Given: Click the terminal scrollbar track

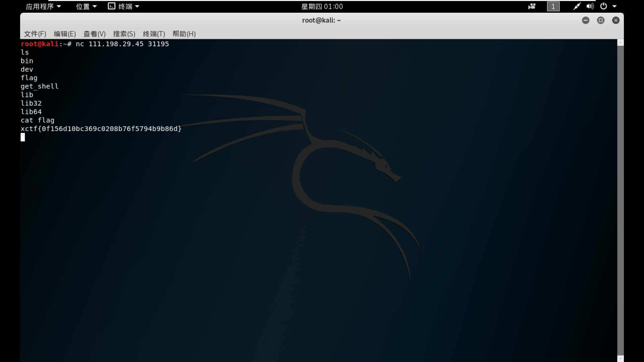Looking at the screenshot, I should click(621, 201).
